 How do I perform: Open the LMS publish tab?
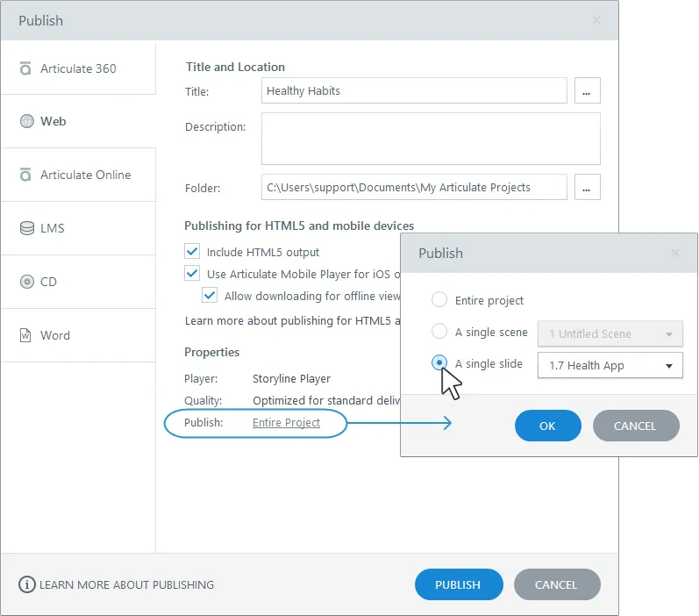[x=78, y=228]
